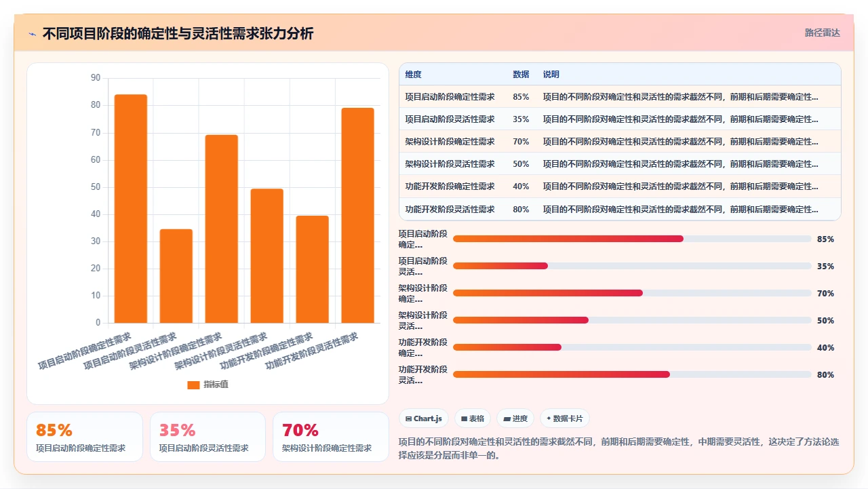Click the 85% cell in table
Viewport: 868px width, 489px height.
pyautogui.click(x=521, y=97)
